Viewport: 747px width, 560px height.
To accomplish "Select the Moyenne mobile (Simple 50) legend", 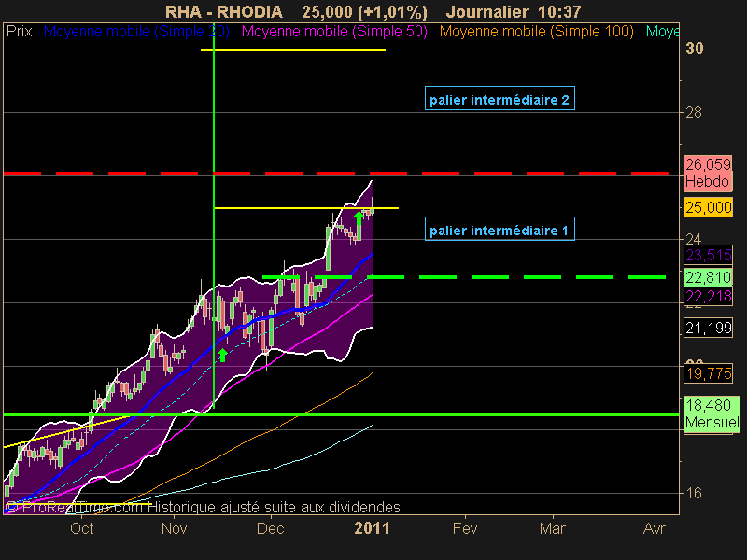I will (x=334, y=32).
